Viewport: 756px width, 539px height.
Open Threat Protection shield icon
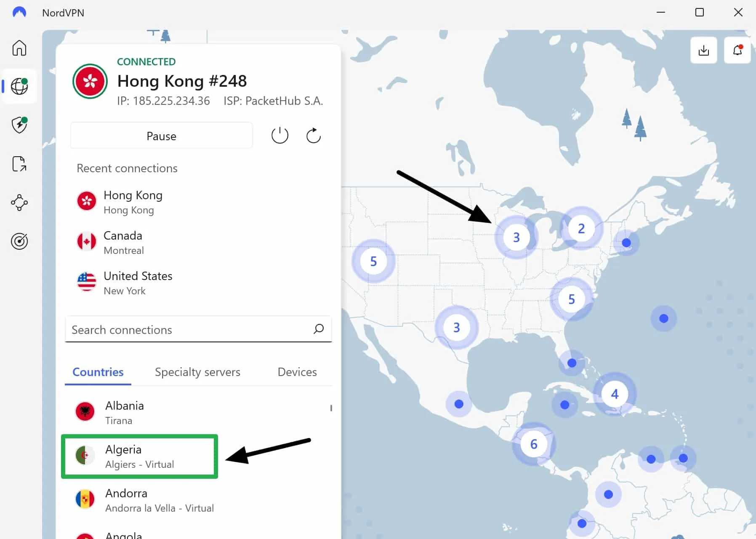pyautogui.click(x=19, y=125)
